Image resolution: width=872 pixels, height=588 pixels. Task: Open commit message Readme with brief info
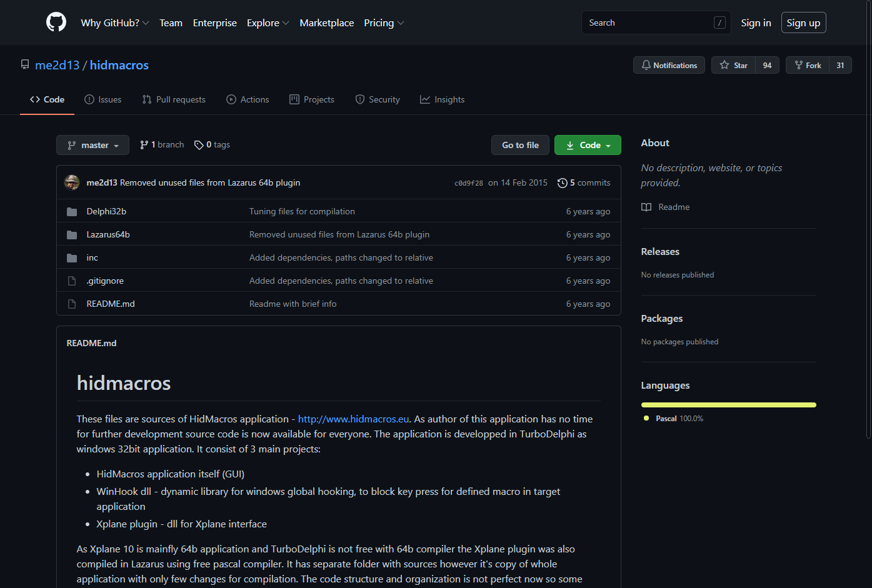coord(293,304)
